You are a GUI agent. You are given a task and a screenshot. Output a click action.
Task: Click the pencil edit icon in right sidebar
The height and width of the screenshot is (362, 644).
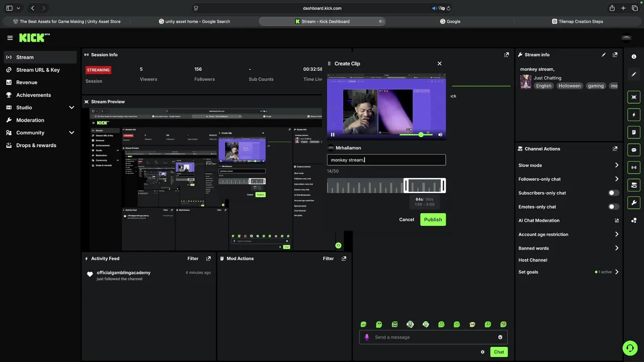click(x=634, y=74)
